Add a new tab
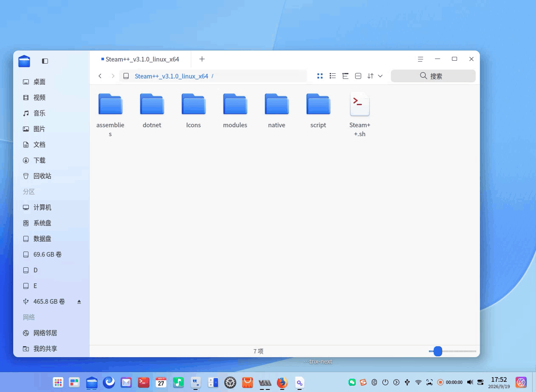 202,59
